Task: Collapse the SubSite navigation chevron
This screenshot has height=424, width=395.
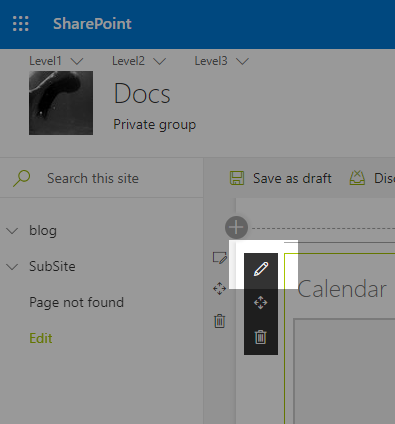Action: (x=12, y=267)
